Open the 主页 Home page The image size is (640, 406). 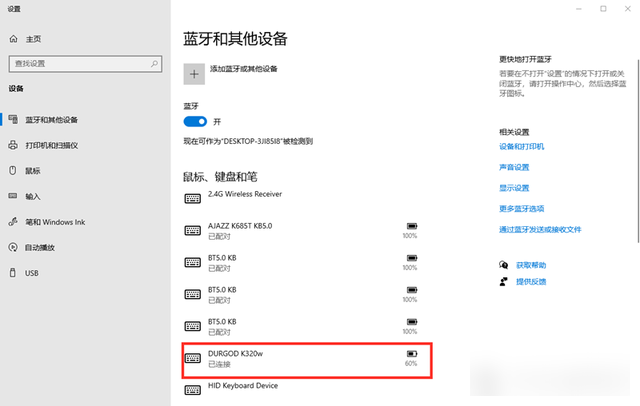coord(33,39)
